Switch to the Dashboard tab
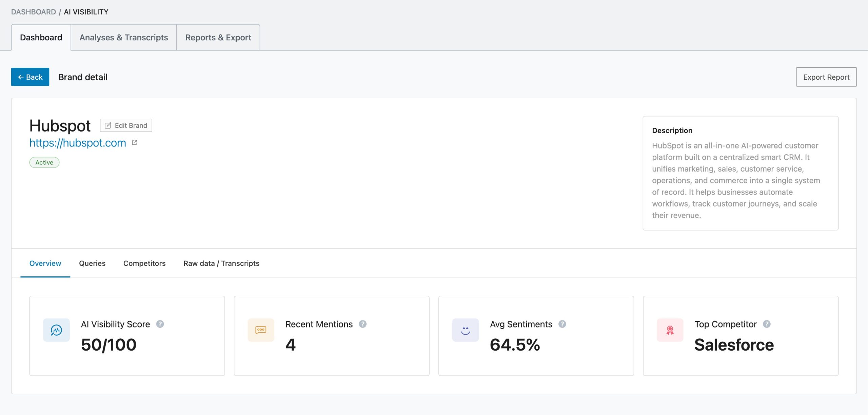Viewport: 868px width, 415px height. pyautogui.click(x=41, y=37)
